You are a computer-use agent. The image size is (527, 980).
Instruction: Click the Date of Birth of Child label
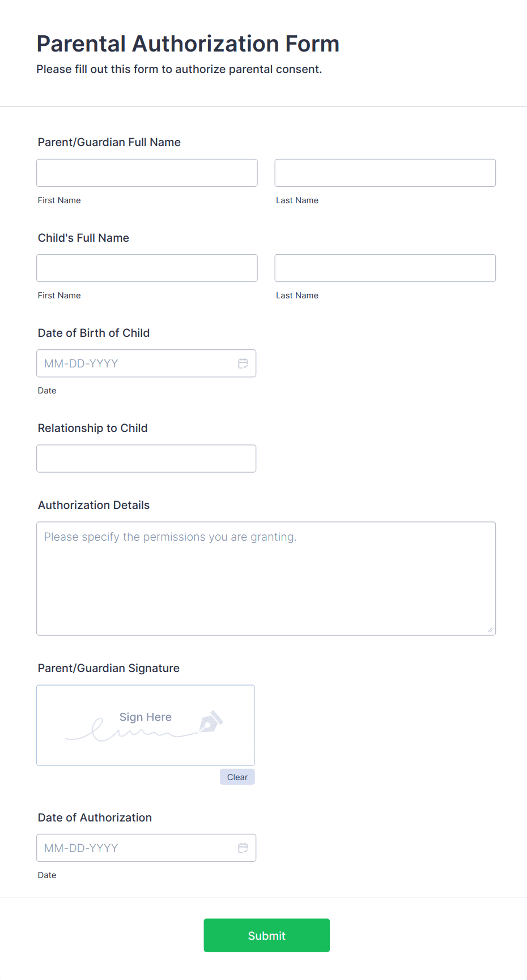[x=93, y=333]
